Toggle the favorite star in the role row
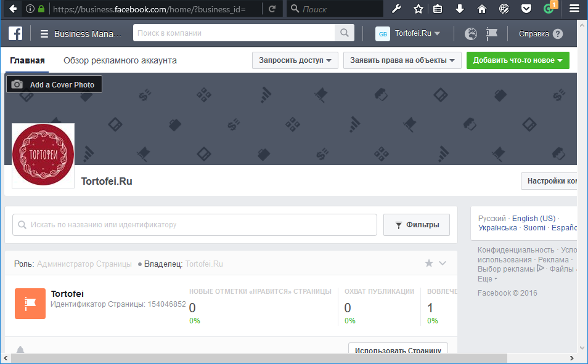Screen dimensions: 588x364 pyautogui.click(x=428, y=263)
